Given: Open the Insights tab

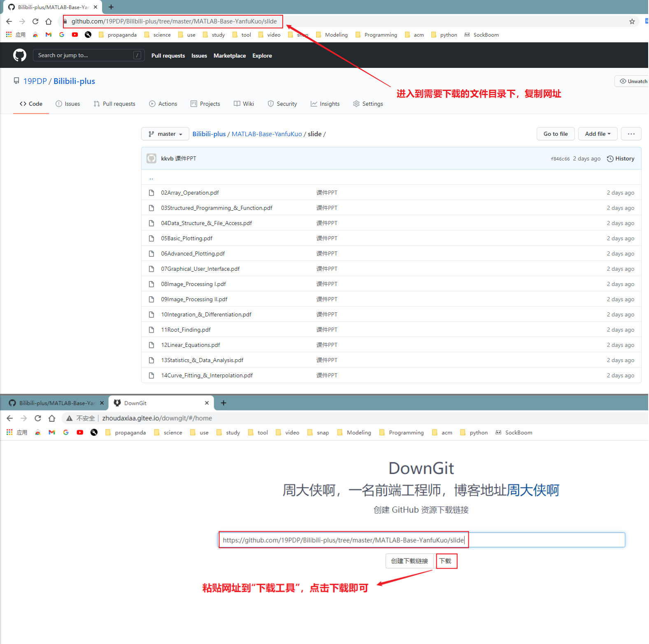Looking at the screenshot, I should 325,104.
